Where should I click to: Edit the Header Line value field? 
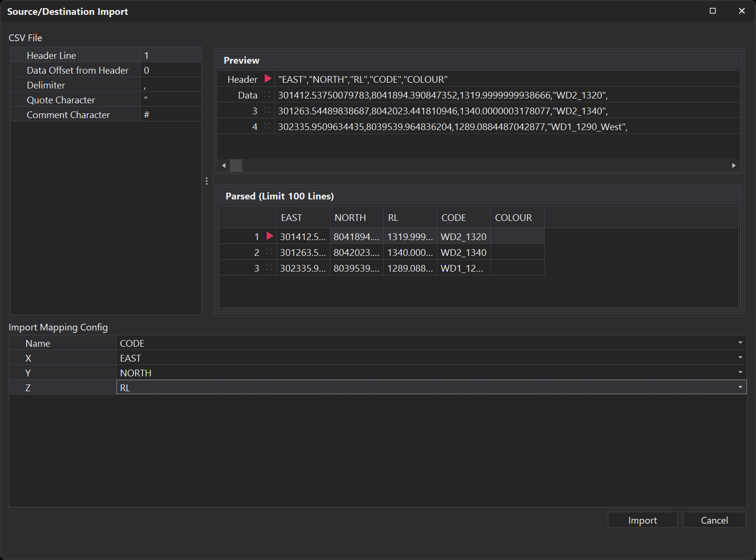(x=171, y=55)
